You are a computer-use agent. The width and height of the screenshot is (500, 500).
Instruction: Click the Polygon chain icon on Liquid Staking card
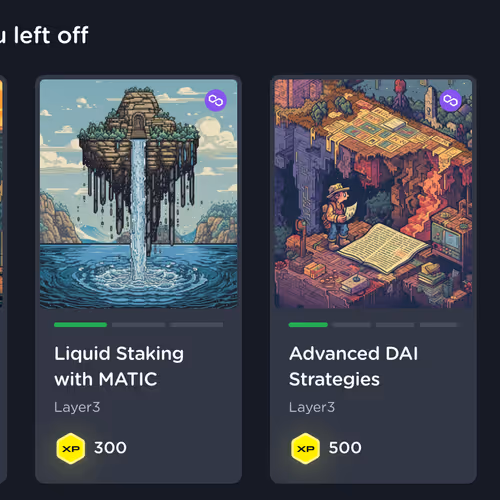pos(216,100)
